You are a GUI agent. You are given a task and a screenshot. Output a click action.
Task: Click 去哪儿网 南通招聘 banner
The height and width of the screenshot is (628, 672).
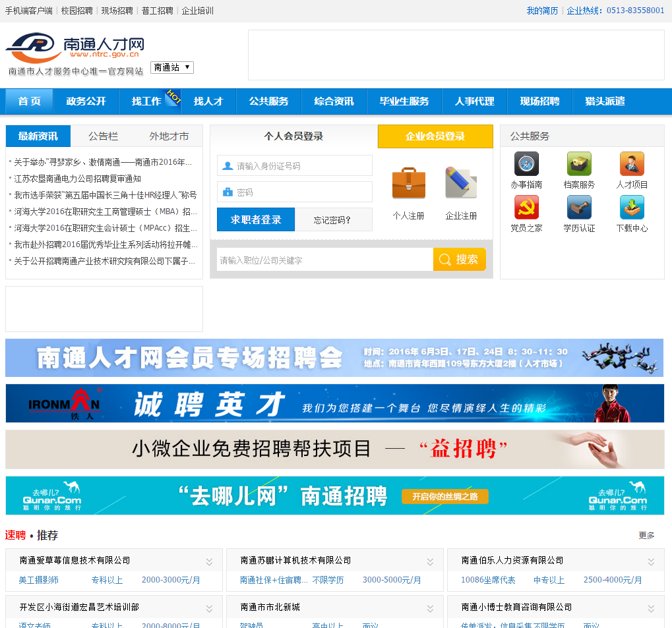pos(335,496)
